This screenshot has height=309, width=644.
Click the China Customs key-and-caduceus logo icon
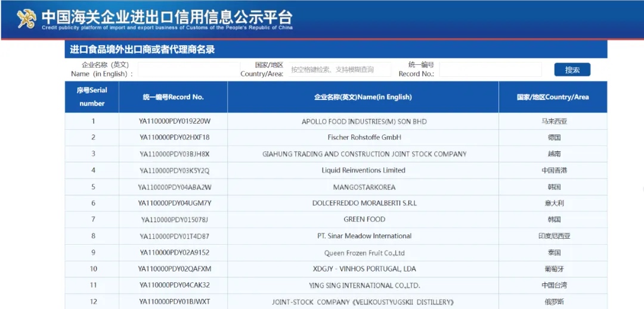point(27,18)
